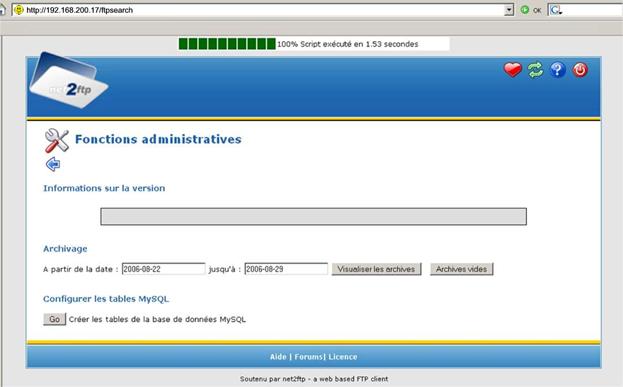Image resolution: width=623 pixels, height=387 pixels.
Task: Click the Visualiser les archives button
Action: pyautogui.click(x=376, y=269)
